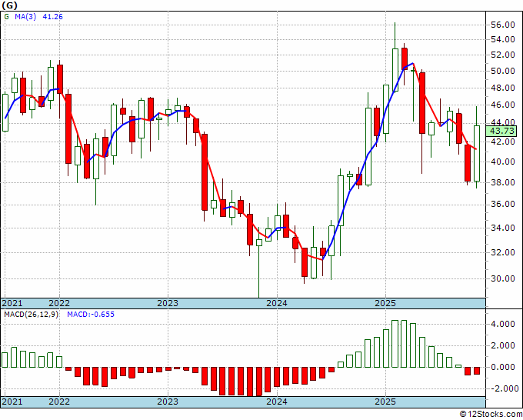
Task: Click the 0.000 MACD axis label
Action: pos(503,367)
